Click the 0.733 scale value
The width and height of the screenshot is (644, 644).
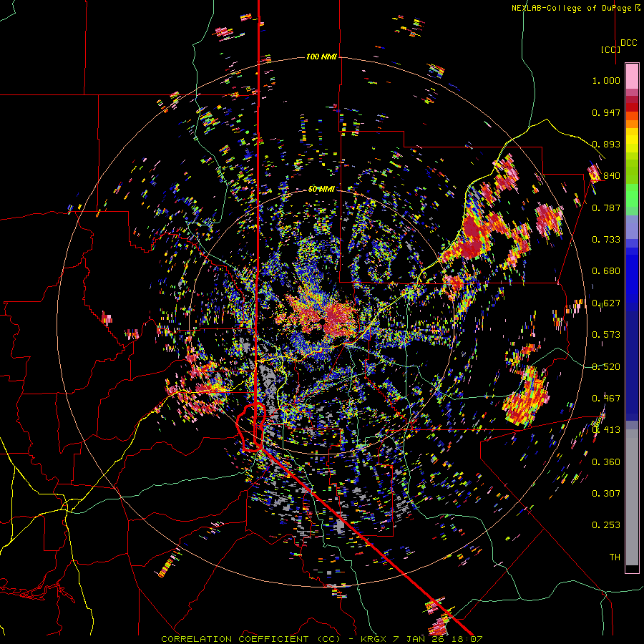click(x=606, y=240)
